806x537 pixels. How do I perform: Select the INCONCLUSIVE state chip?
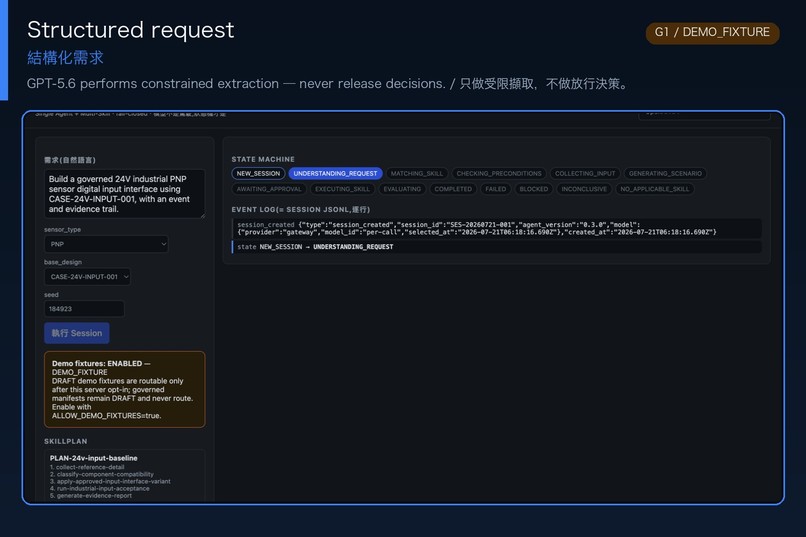click(x=584, y=189)
